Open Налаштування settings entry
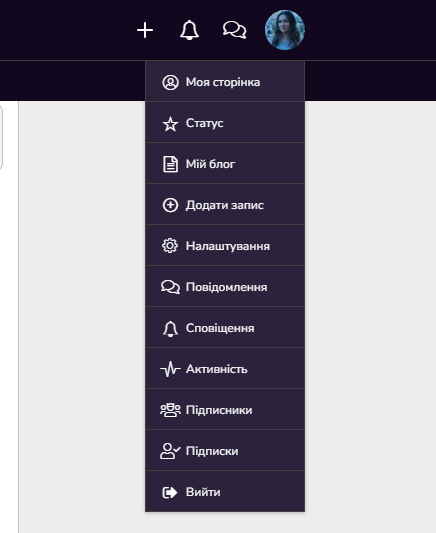Viewport: 436px width, 533px height. click(x=225, y=246)
